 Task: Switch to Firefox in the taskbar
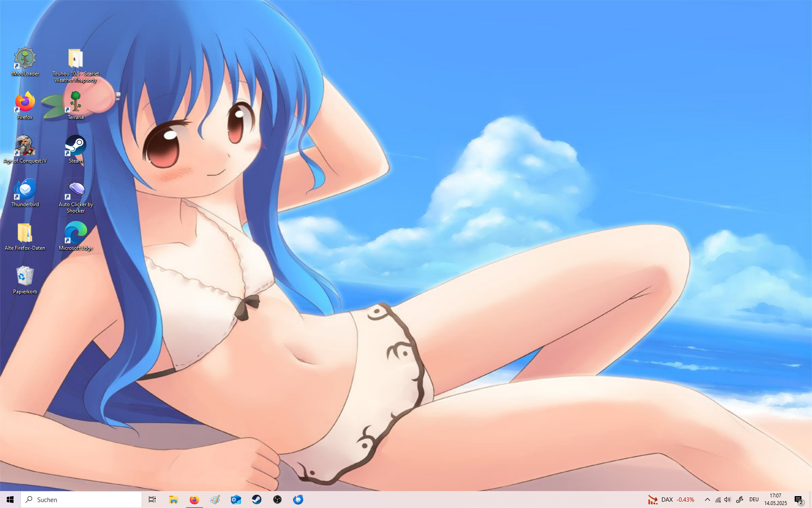point(194,500)
